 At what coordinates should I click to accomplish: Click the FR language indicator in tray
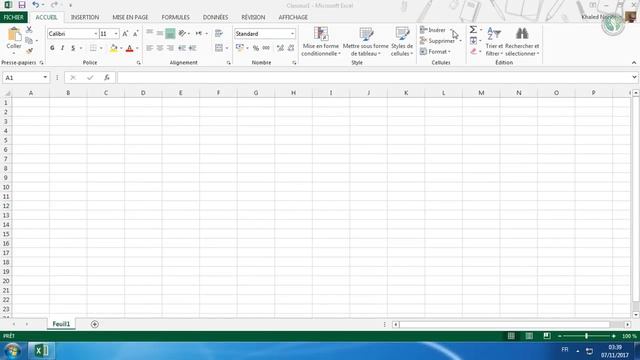point(565,350)
